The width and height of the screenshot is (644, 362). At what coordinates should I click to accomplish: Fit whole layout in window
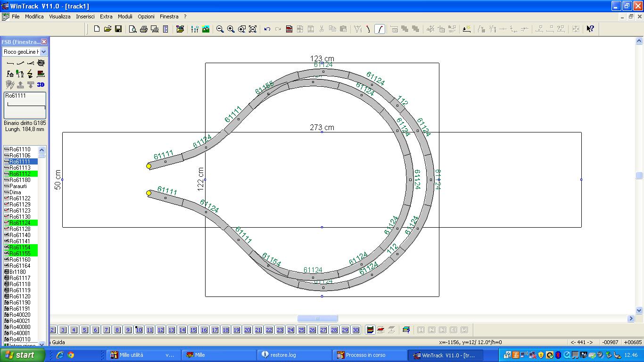pyautogui.click(x=252, y=29)
